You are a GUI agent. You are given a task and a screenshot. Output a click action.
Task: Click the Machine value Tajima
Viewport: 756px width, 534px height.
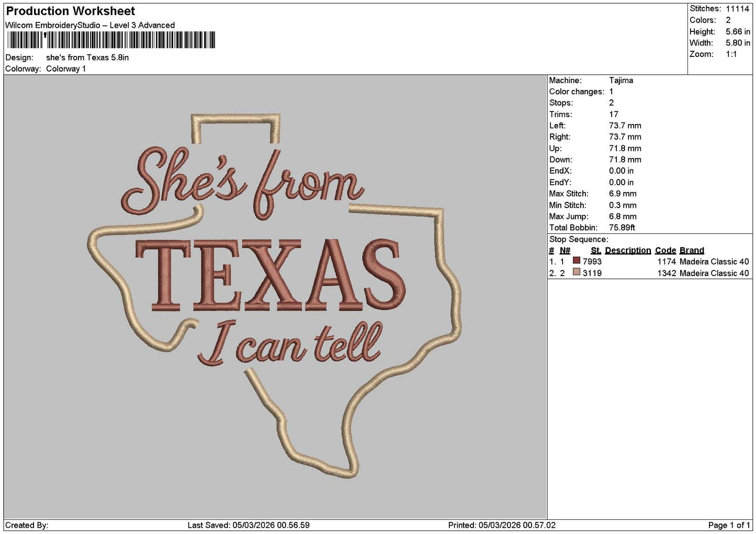(x=621, y=81)
